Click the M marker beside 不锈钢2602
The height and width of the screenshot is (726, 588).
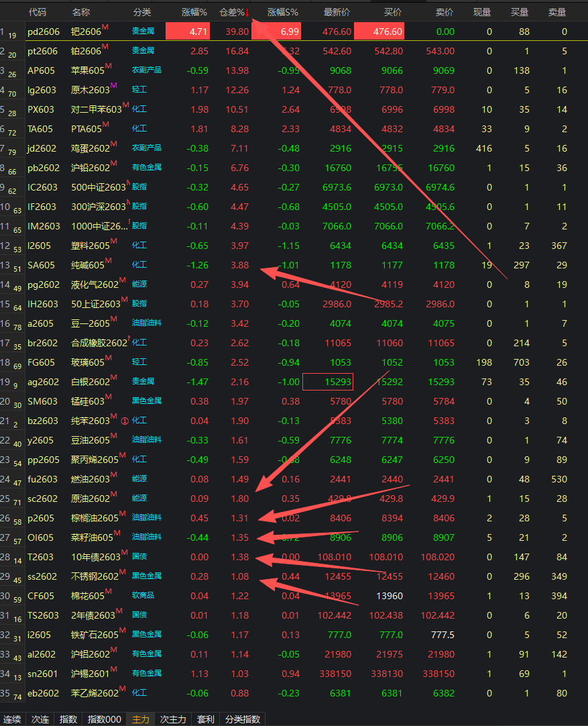coord(123,572)
